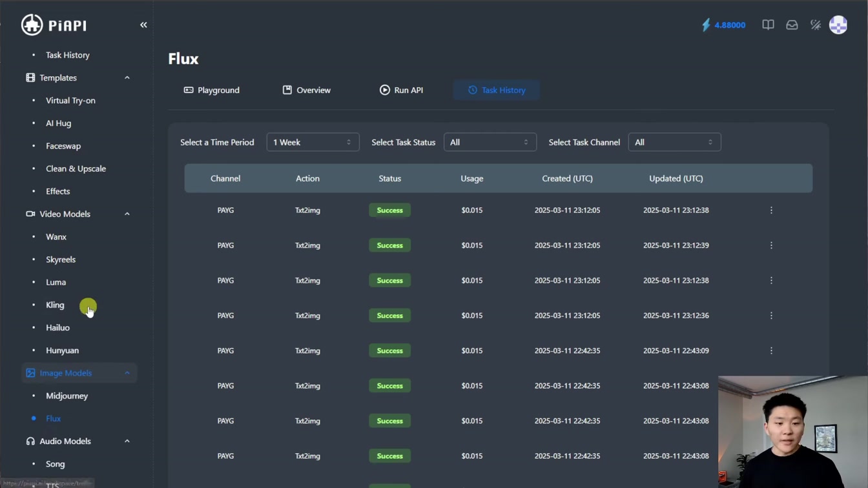Open the credits balance lightning indicator
This screenshot has width=868, height=488.
pyautogui.click(x=706, y=25)
